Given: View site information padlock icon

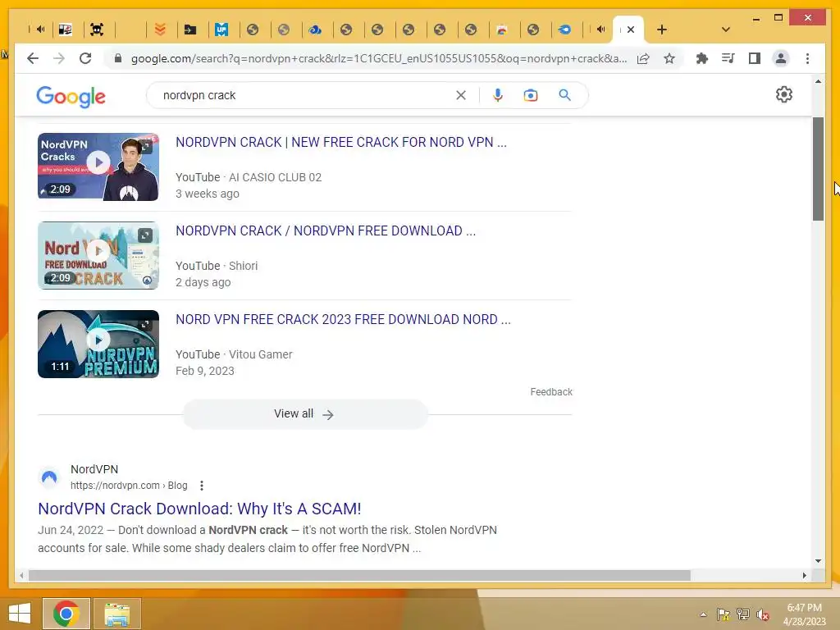Looking at the screenshot, I should 118,58.
